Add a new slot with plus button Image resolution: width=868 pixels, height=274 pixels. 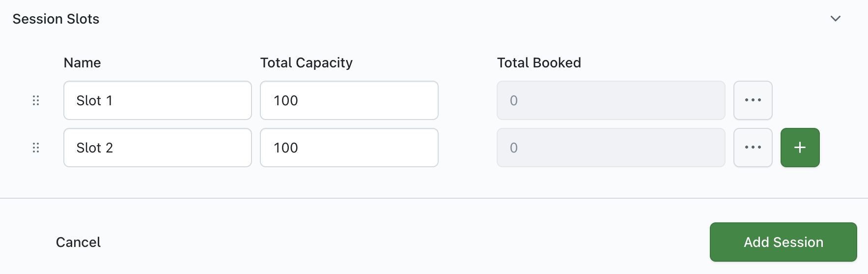coord(800,148)
